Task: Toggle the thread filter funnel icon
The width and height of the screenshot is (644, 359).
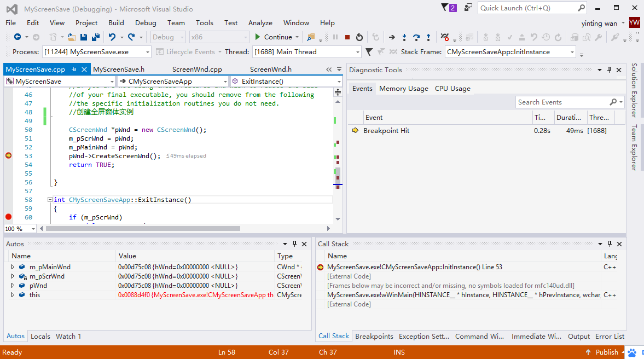Action: [369, 52]
